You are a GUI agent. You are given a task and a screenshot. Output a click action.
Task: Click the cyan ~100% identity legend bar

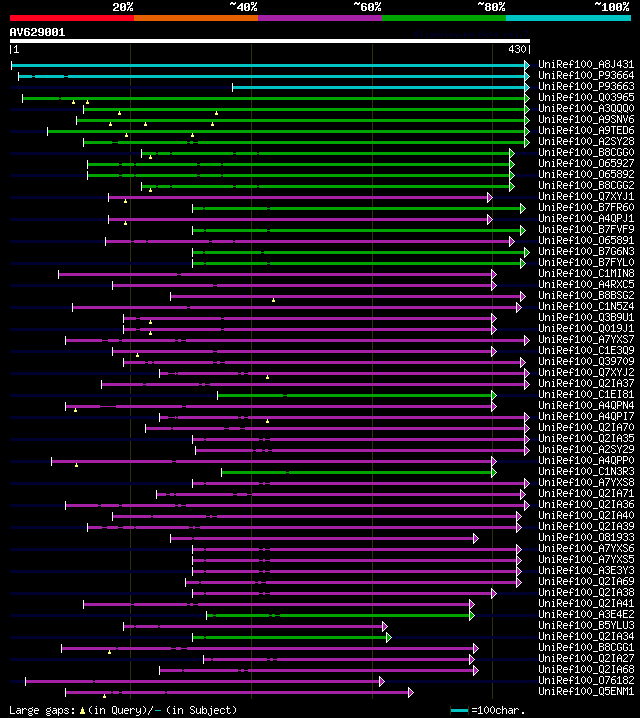tap(568, 18)
